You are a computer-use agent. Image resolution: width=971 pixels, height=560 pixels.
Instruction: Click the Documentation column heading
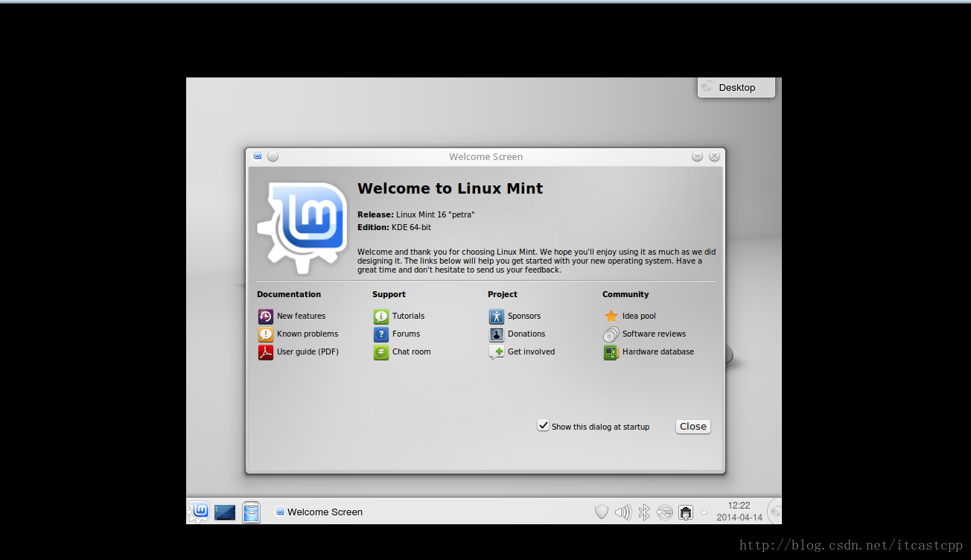tap(289, 294)
